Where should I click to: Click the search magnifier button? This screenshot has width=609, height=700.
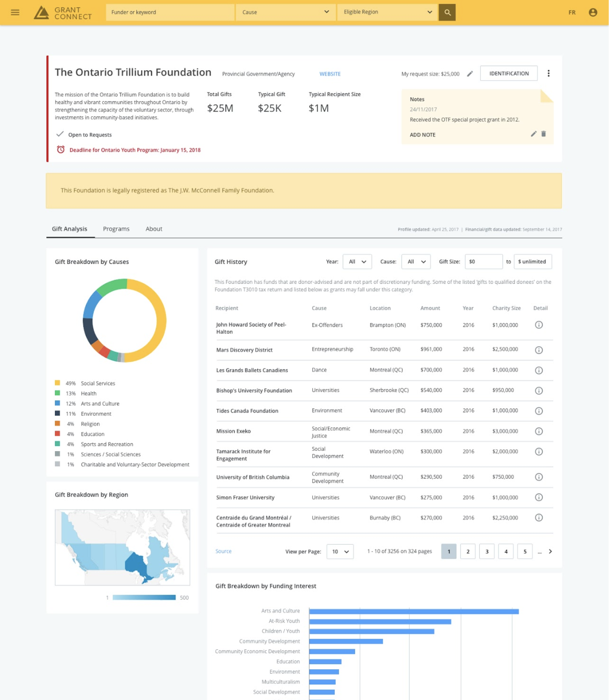[447, 12]
